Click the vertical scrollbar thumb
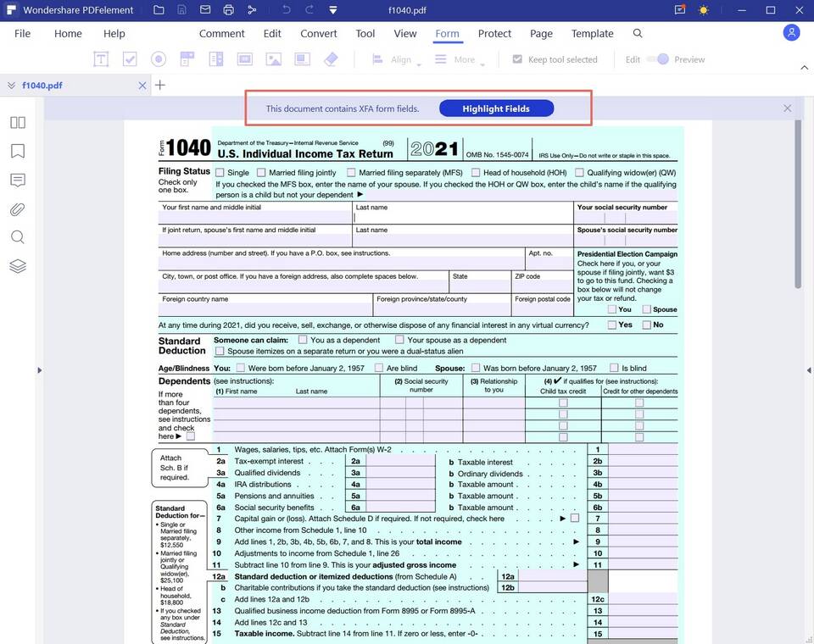 coord(798,204)
